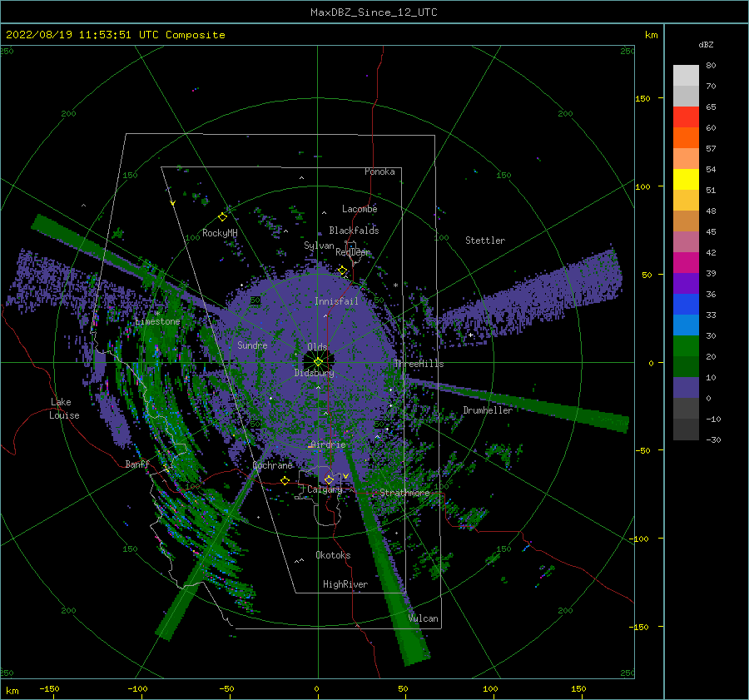The width and height of the screenshot is (749, 700).
Task: Select the Airdrie label
Action: [328, 444]
